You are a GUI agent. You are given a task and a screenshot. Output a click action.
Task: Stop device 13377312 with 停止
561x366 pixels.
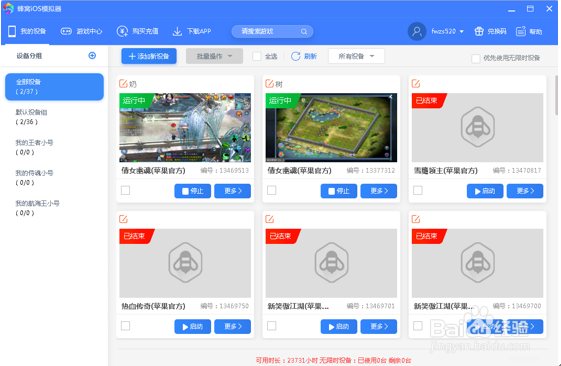tap(339, 191)
